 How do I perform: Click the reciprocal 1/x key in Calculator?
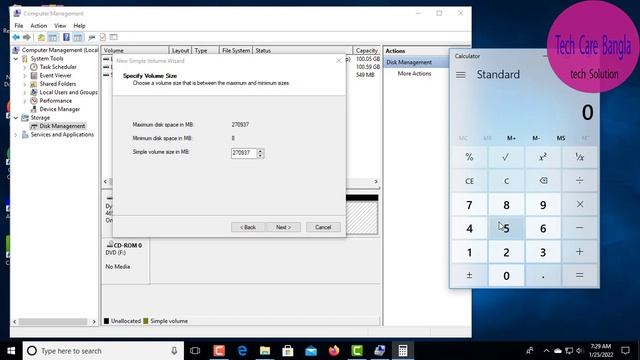[x=580, y=157]
